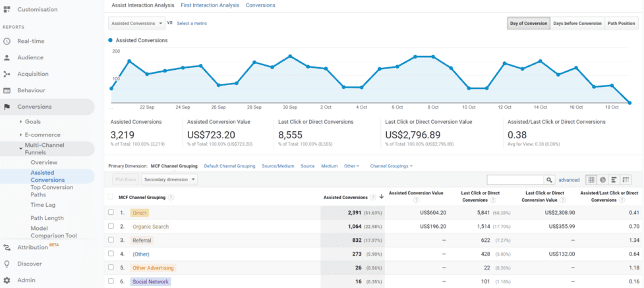Switch to data table view icon
644x288 pixels.
click(591, 179)
